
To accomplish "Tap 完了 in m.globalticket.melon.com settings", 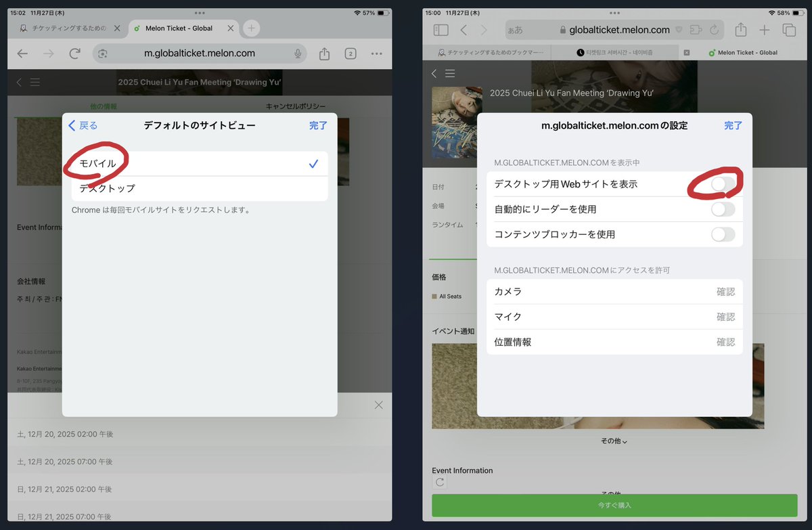I will click(734, 125).
